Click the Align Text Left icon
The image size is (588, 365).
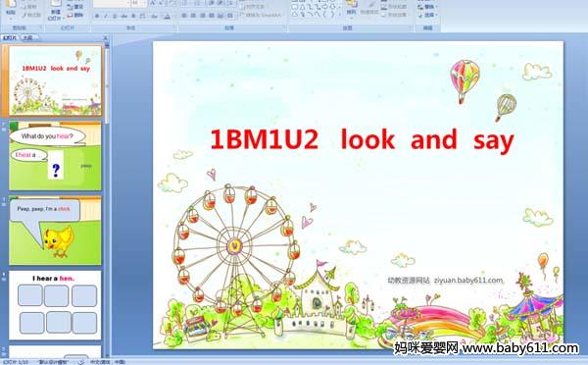pos(184,16)
